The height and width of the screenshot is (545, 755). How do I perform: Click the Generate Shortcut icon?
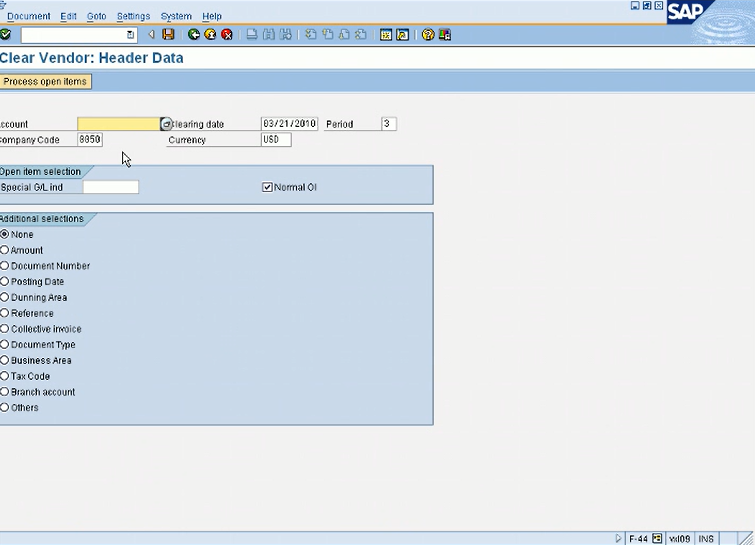403,35
